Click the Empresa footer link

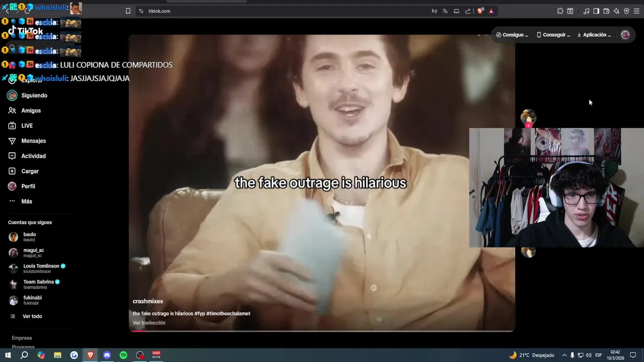[x=22, y=338]
